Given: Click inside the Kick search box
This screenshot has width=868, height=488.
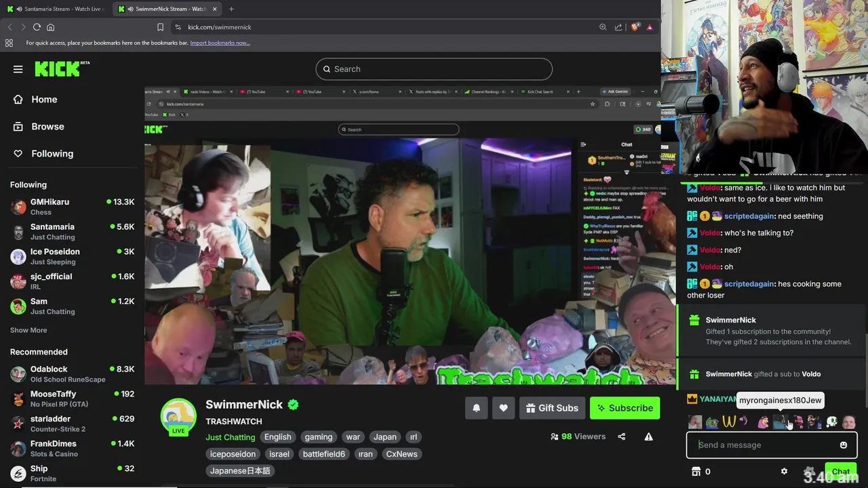Looking at the screenshot, I should (434, 69).
